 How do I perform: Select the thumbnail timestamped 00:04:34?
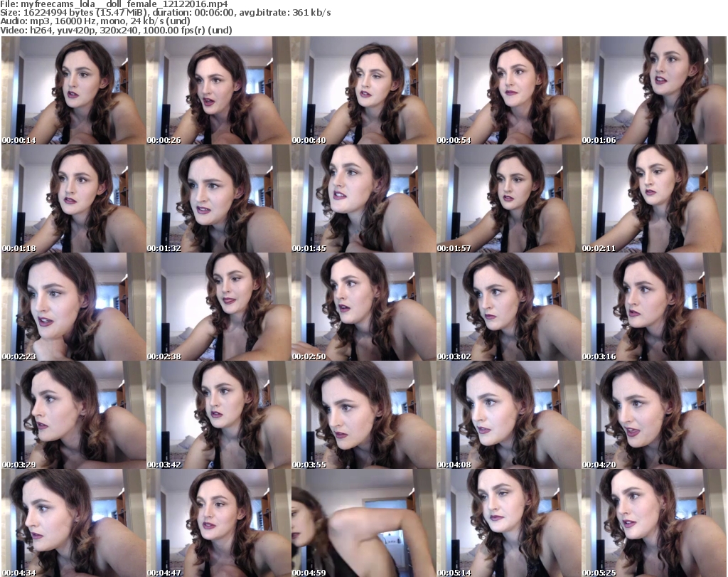click(73, 523)
